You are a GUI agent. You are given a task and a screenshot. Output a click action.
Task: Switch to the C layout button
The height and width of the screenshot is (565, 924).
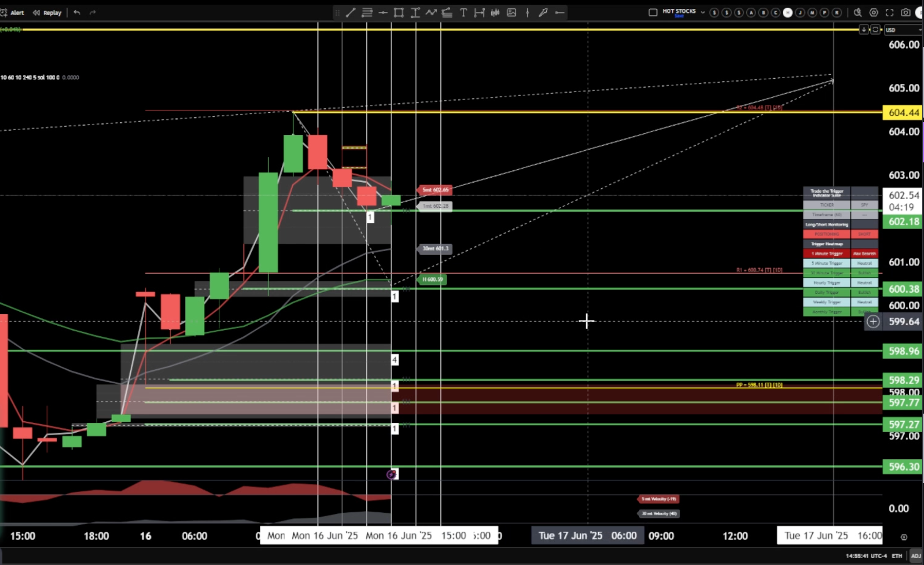(775, 13)
